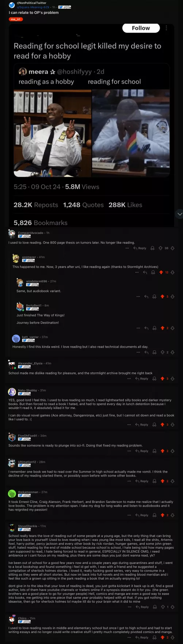Viewport: 183px width, 644px height.
Task: Click the award icon on azemazer's comment
Action: 154,272
